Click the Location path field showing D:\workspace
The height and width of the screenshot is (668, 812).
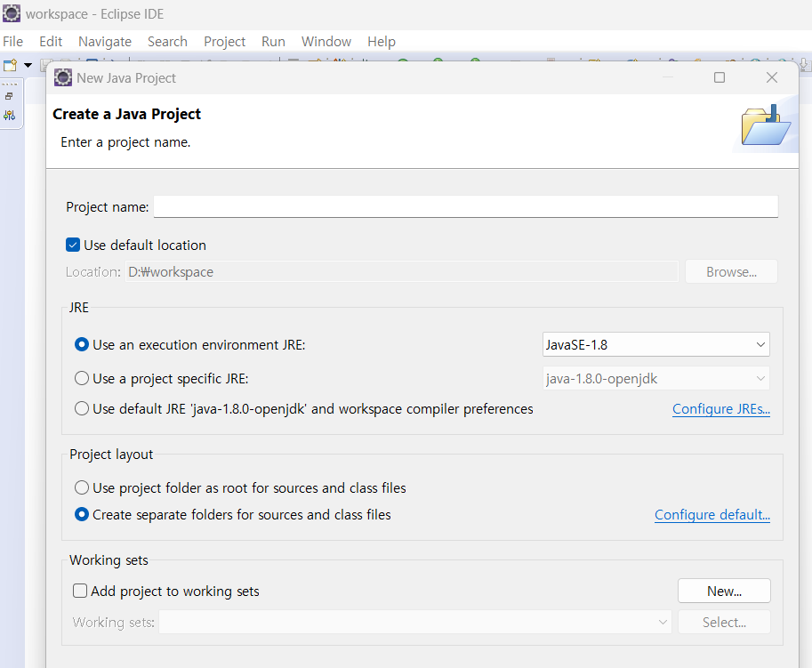(x=401, y=272)
